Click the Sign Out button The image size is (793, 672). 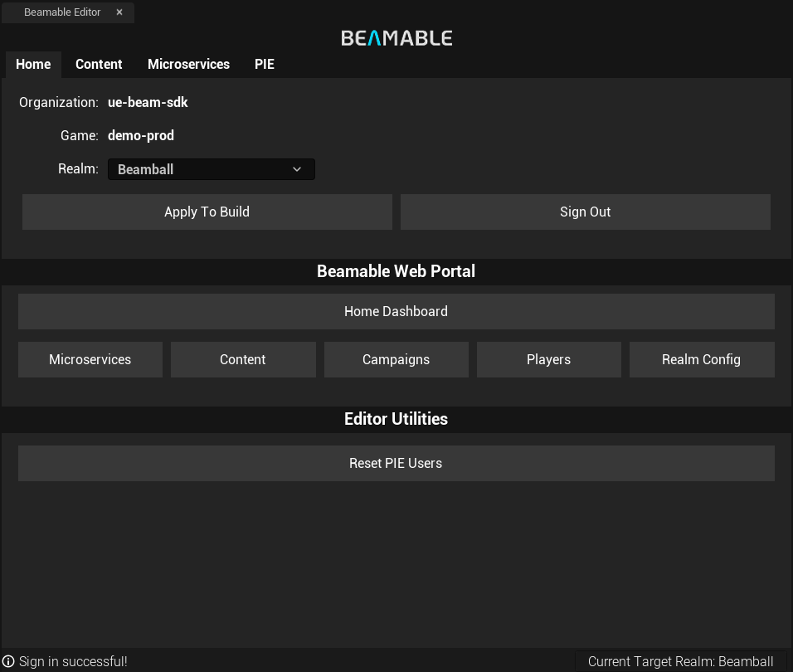(x=585, y=212)
